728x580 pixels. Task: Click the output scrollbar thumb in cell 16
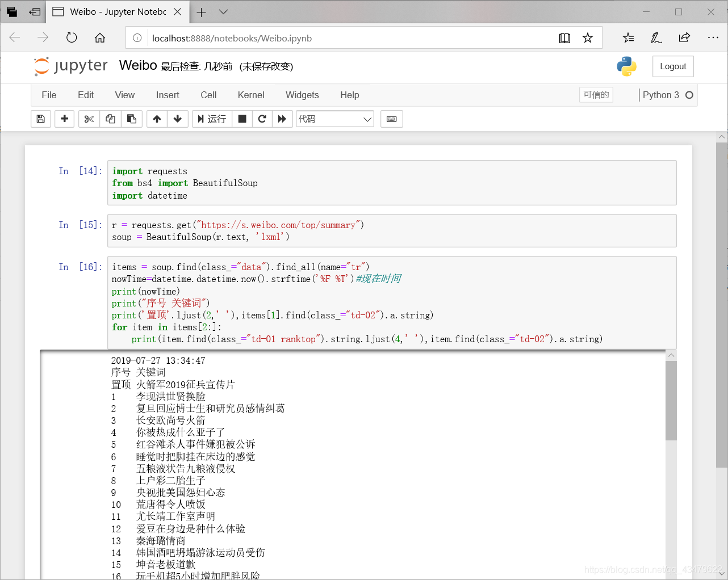tap(671, 400)
